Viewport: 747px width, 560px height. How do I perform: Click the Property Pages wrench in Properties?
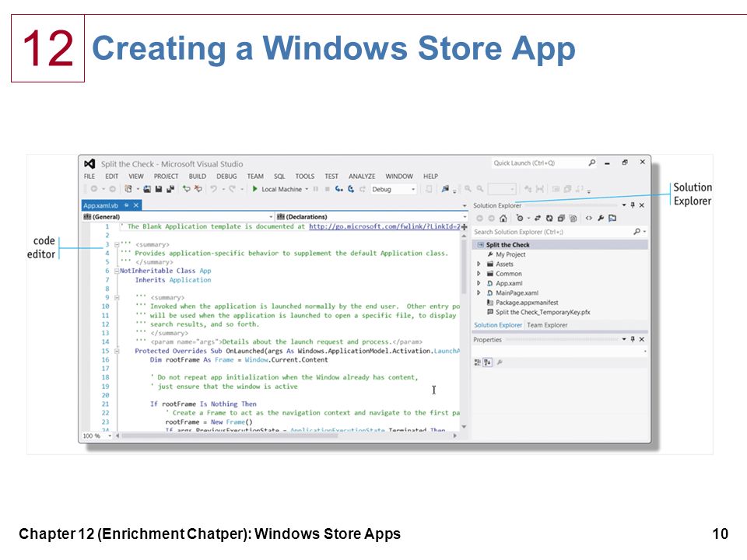click(x=500, y=362)
